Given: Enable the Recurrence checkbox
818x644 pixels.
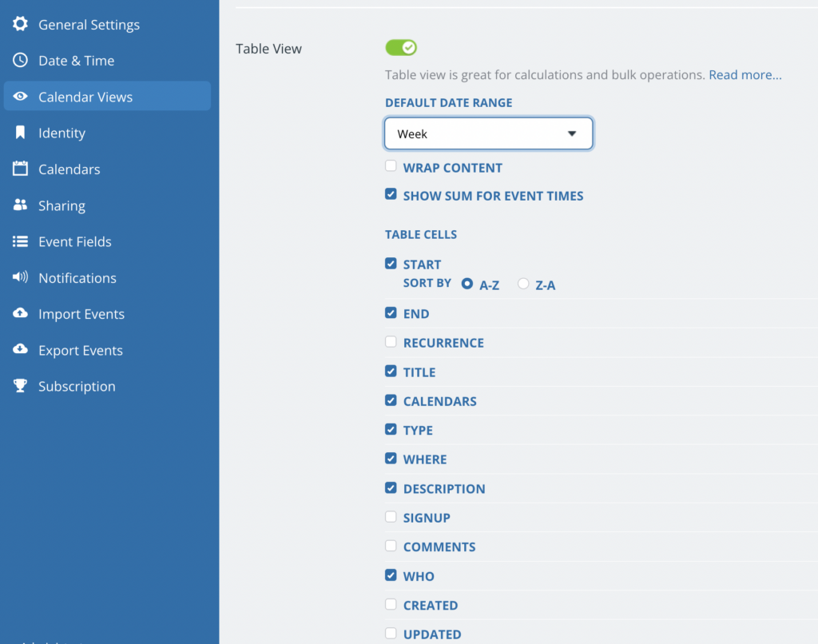Looking at the screenshot, I should click(x=391, y=342).
